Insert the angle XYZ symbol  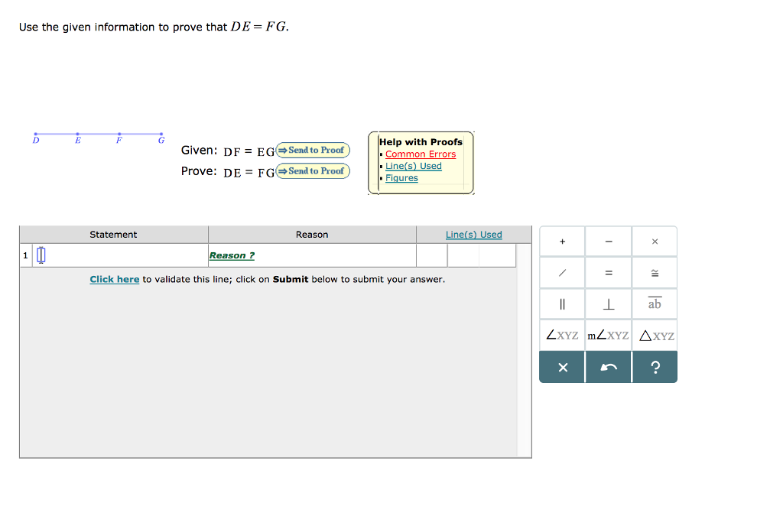click(x=562, y=335)
